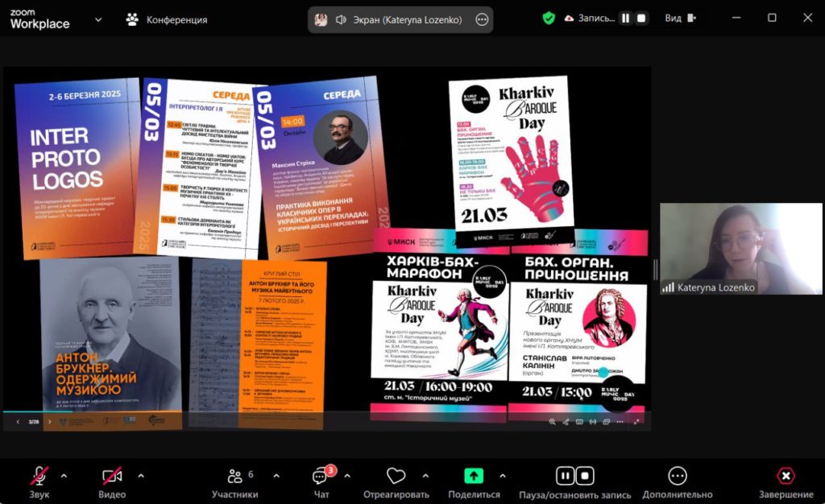This screenshot has height=504, width=825.
Task: Open the Вид view layout menu
Action: (680, 19)
